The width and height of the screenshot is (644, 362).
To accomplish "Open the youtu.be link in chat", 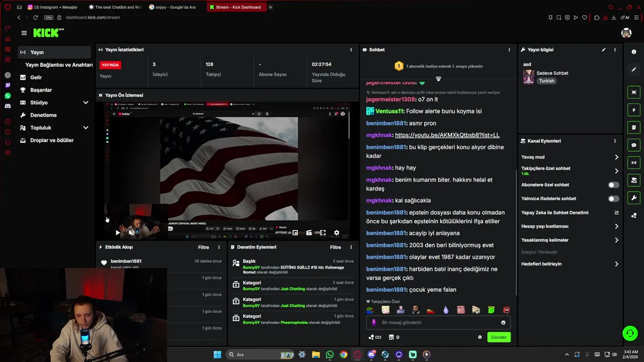I will tap(447, 135).
